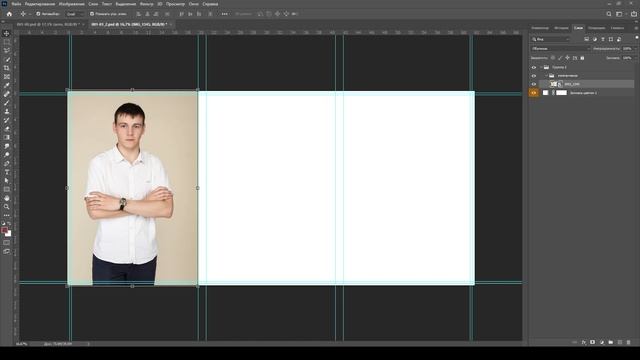
Task: Open the Просмотр menu
Action: 175,4
